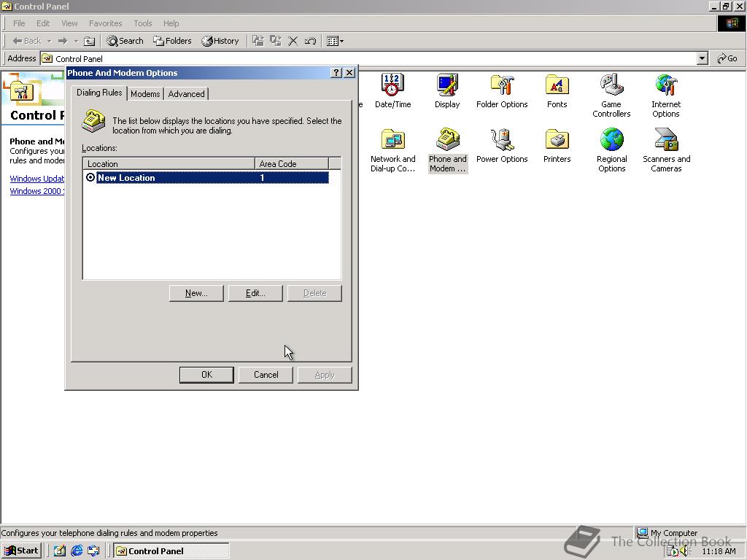Click the Location column header
Screen dimensions: 747x560
coord(169,164)
